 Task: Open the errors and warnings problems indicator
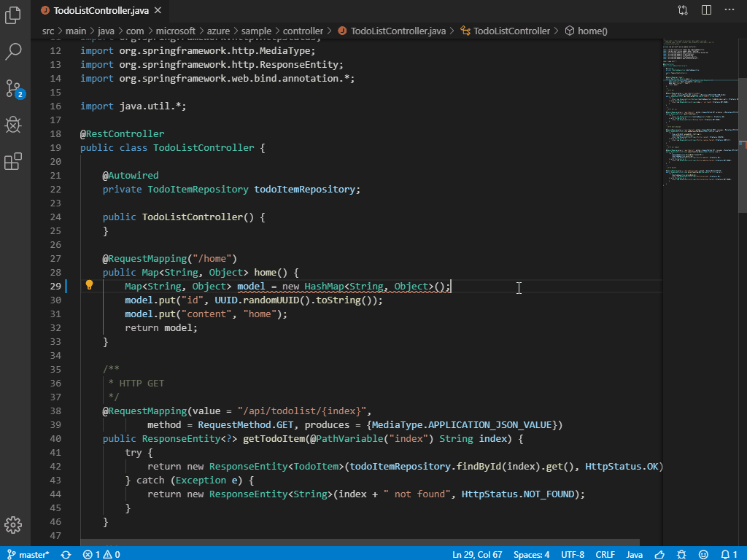pos(101,554)
